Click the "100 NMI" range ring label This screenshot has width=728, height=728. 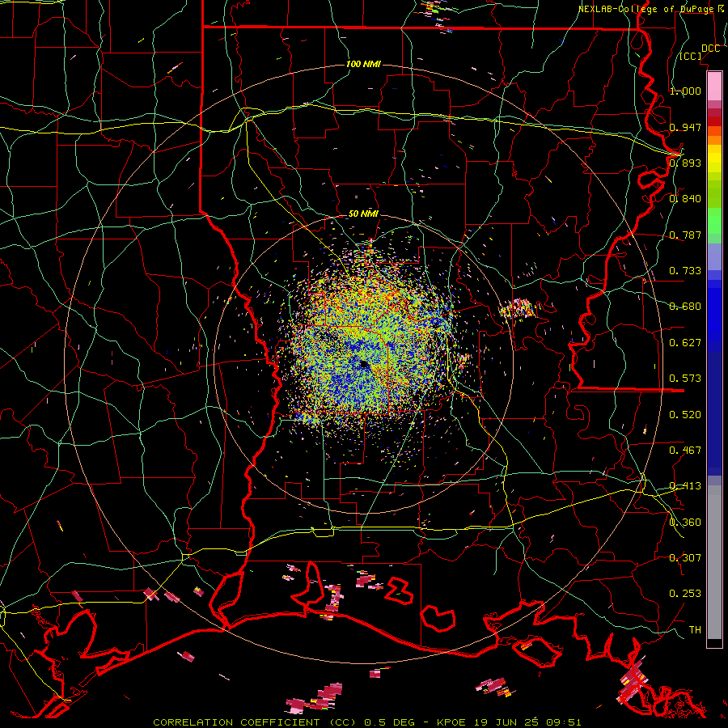click(363, 64)
